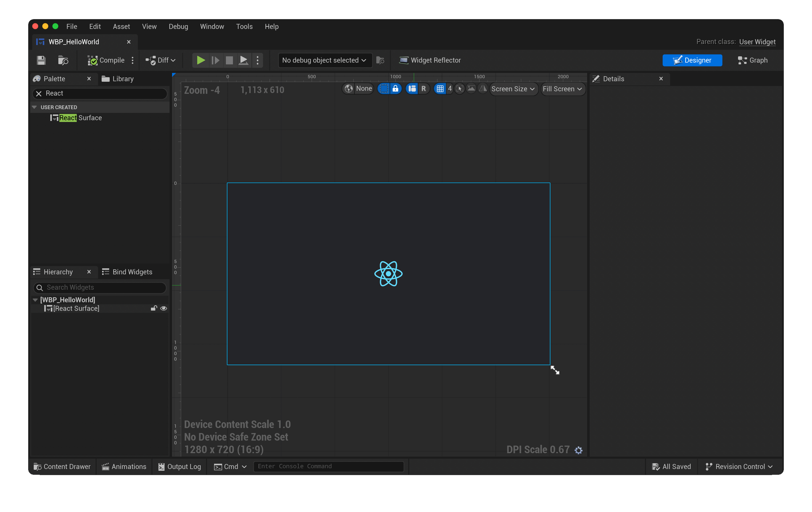The width and height of the screenshot is (812, 512).
Task: Click the React logo in the canvas
Action: coord(388,274)
